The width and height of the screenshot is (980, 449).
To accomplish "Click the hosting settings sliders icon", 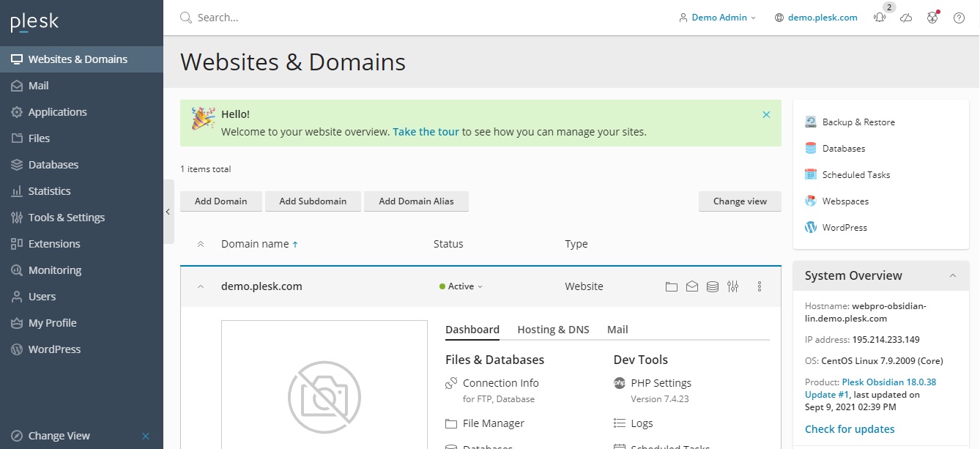I will click(732, 286).
